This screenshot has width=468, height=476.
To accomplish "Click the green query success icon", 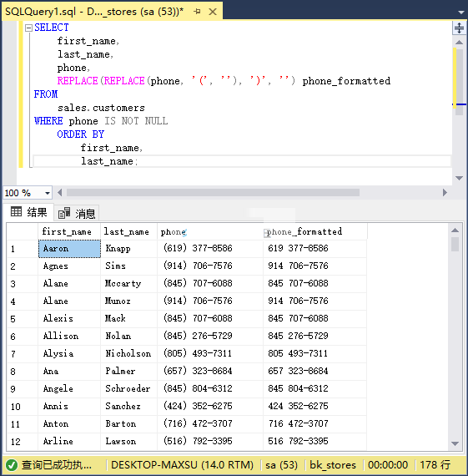I will pyautogui.click(x=12, y=465).
